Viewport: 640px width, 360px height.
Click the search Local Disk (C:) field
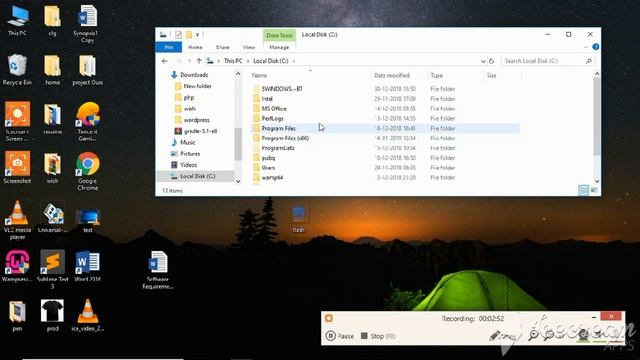pyautogui.click(x=547, y=61)
